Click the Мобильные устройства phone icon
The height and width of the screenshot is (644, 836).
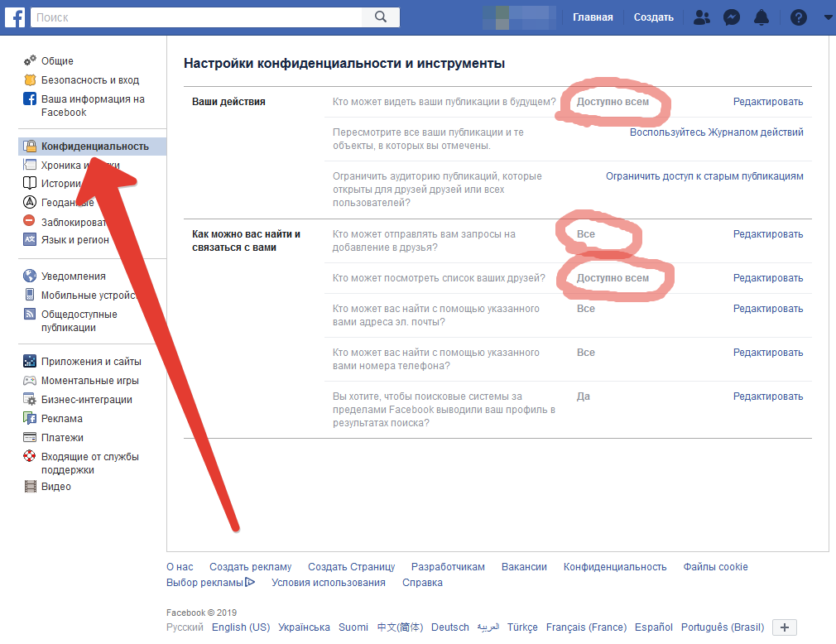[x=30, y=295]
